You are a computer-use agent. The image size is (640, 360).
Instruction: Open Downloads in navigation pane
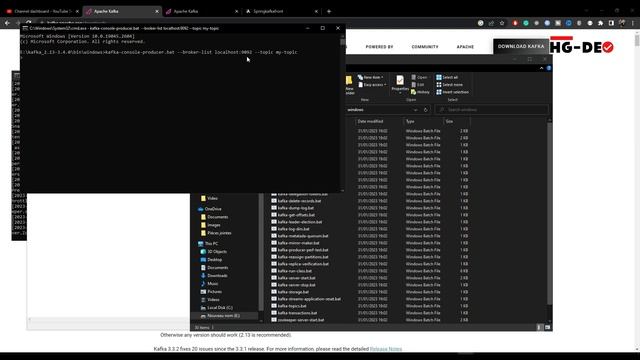[x=214, y=276]
